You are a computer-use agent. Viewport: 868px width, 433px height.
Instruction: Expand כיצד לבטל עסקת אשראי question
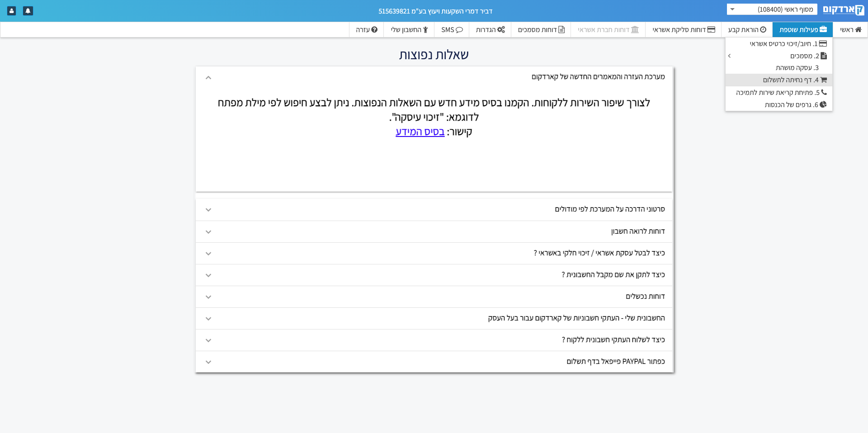[x=434, y=253]
